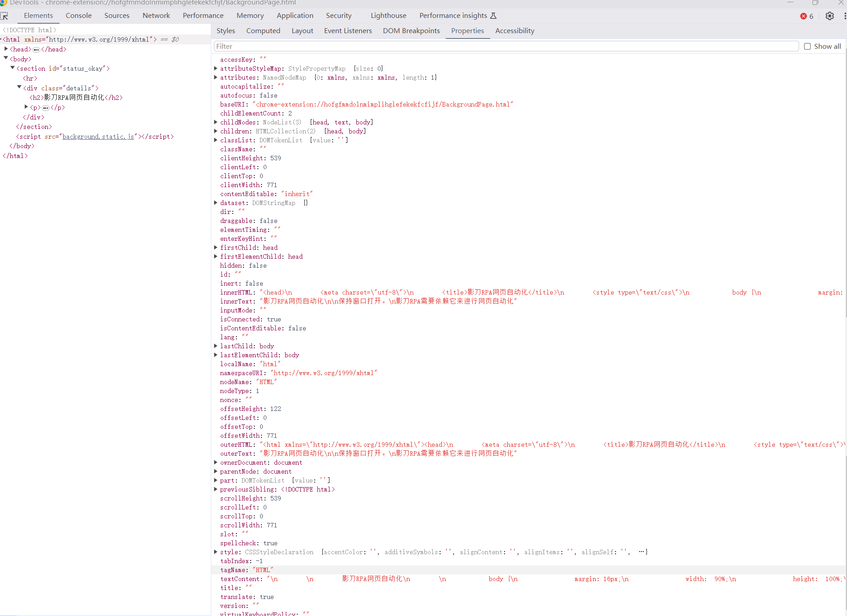Screen dimensions: 847x616
Task: Activate the inspect element picker icon
Action: click(4, 16)
